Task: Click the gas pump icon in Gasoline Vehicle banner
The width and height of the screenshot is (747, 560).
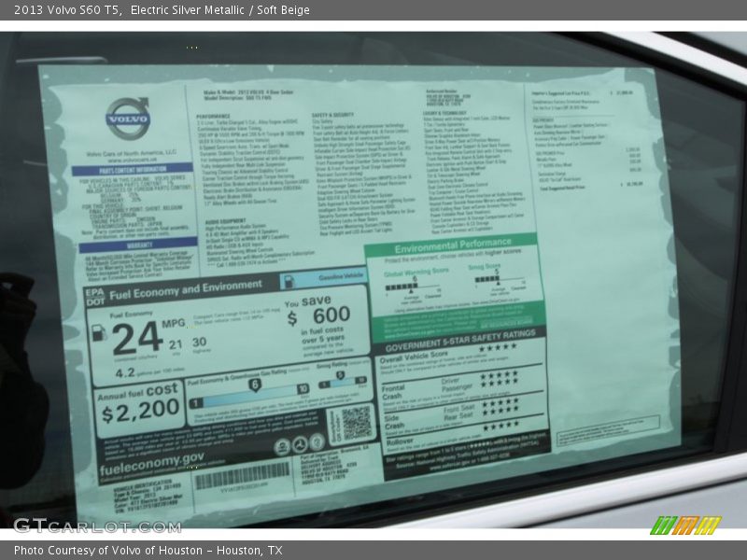Action: click(x=289, y=282)
